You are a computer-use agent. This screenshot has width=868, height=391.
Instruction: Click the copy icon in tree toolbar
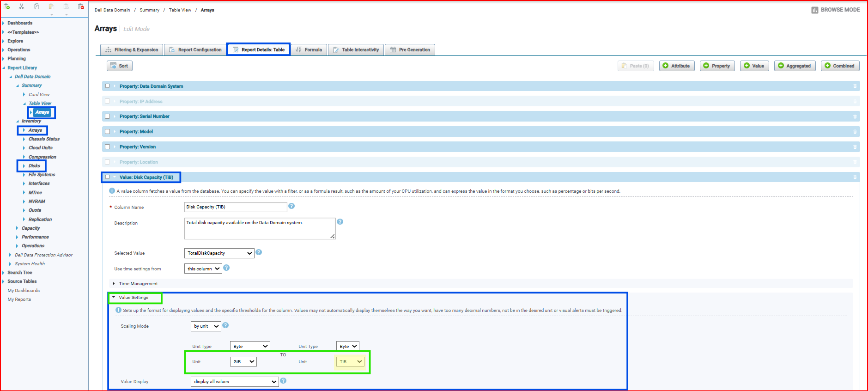(x=36, y=6)
